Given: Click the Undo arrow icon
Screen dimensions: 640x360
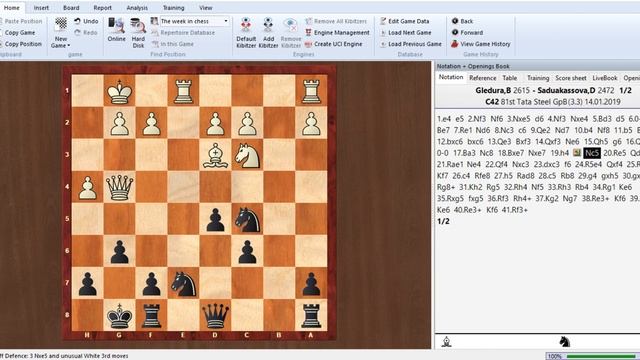Looking at the screenshot, I should [x=77, y=21].
